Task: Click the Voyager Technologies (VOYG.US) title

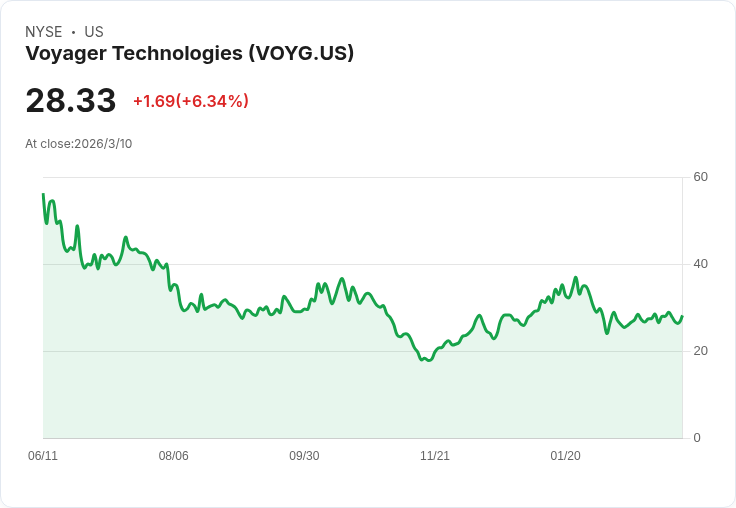Action: pyautogui.click(x=189, y=53)
